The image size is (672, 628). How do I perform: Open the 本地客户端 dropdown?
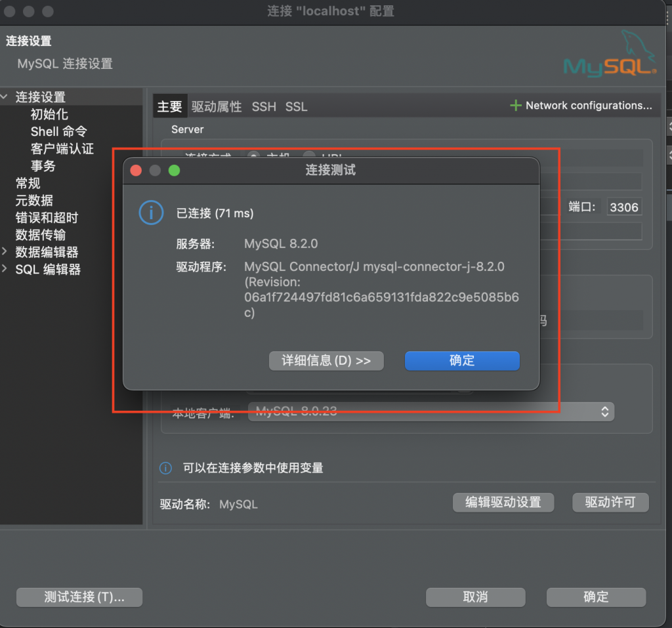coord(430,411)
